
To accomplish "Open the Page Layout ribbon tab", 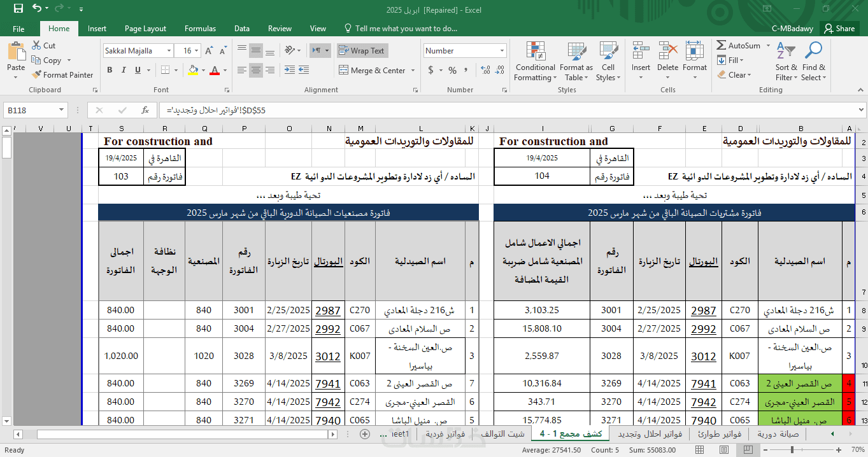I will pyautogui.click(x=145, y=29).
